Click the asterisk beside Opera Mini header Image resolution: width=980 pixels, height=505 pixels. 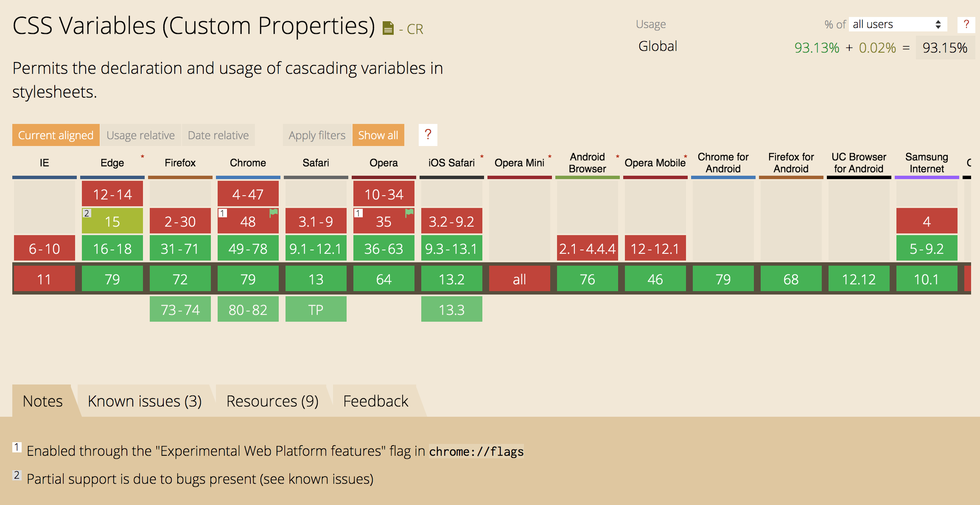[550, 157]
